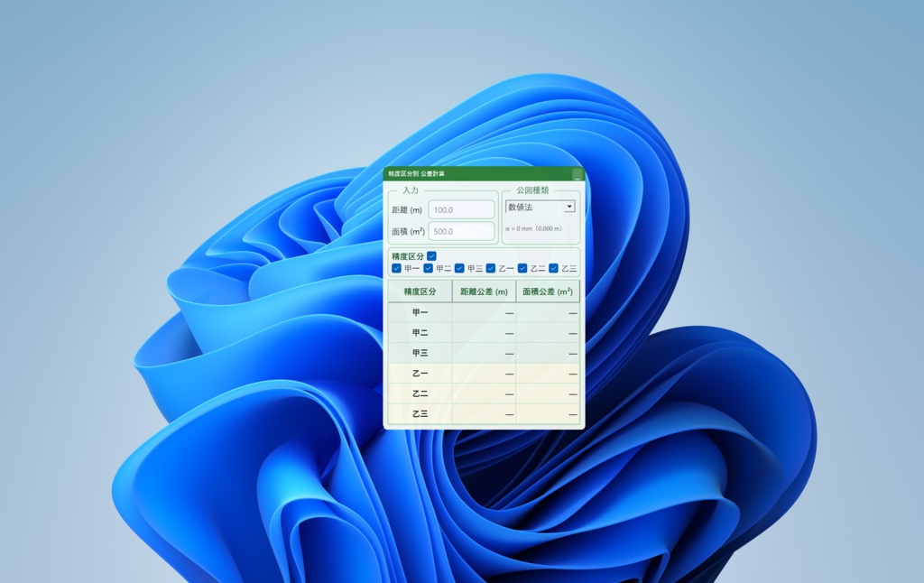Viewport: 924px width, 583px height.
Task: Click the title bar minimize button
Action: (577, 174)
